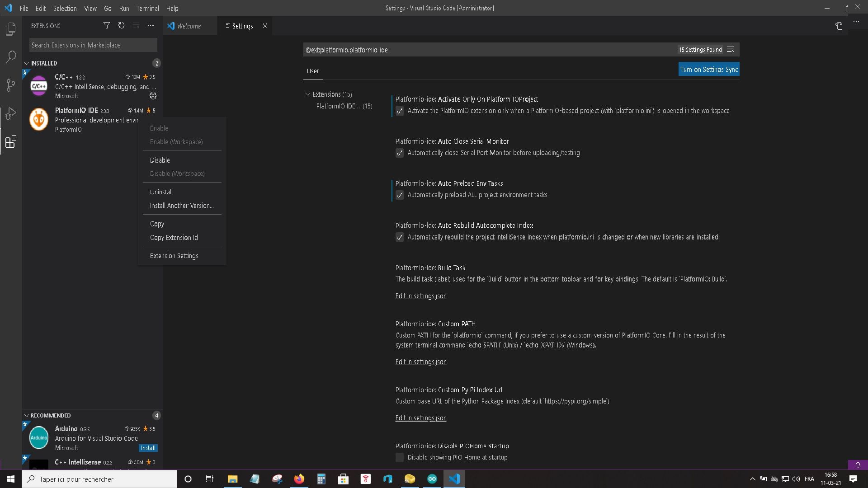Image resolution: width=868 pixels, height=488 pixels.
Task: Install the Arduino extension
Action: click(x=148, y=448)
